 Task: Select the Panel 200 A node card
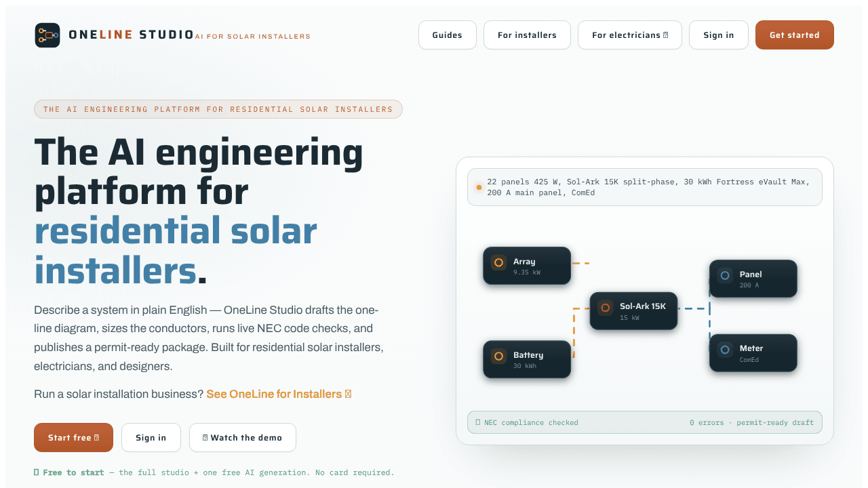pos(753,279)
